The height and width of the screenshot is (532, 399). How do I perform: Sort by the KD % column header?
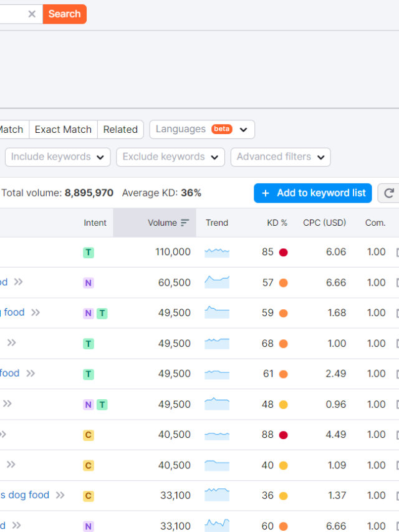coord(277,223)
